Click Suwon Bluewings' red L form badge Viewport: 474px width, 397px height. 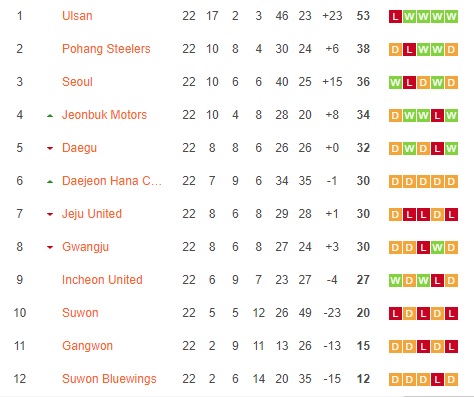(x=437, y=379)
